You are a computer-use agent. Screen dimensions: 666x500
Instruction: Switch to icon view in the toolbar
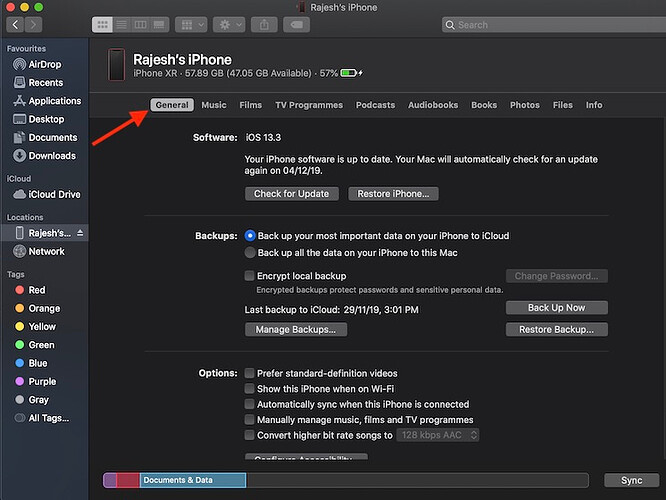coord(101,23)
